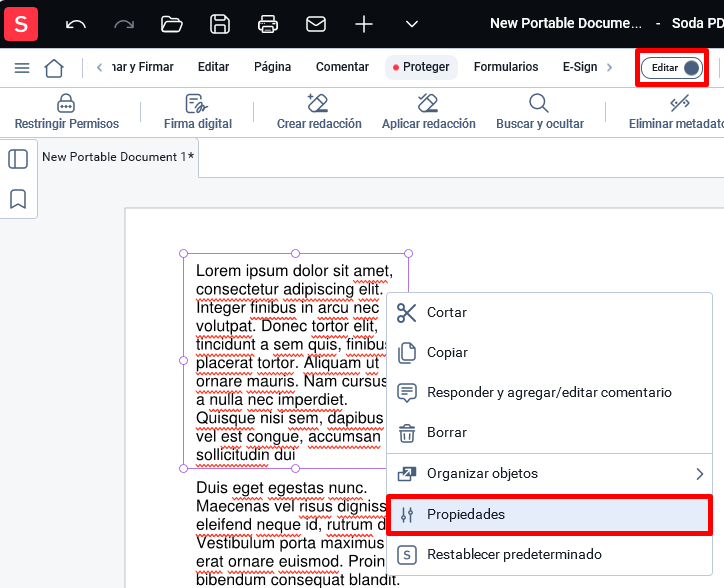Click the title 'New Portable Docume...' in the title bar
Screen dimensions: 724x588
[566, 23]
